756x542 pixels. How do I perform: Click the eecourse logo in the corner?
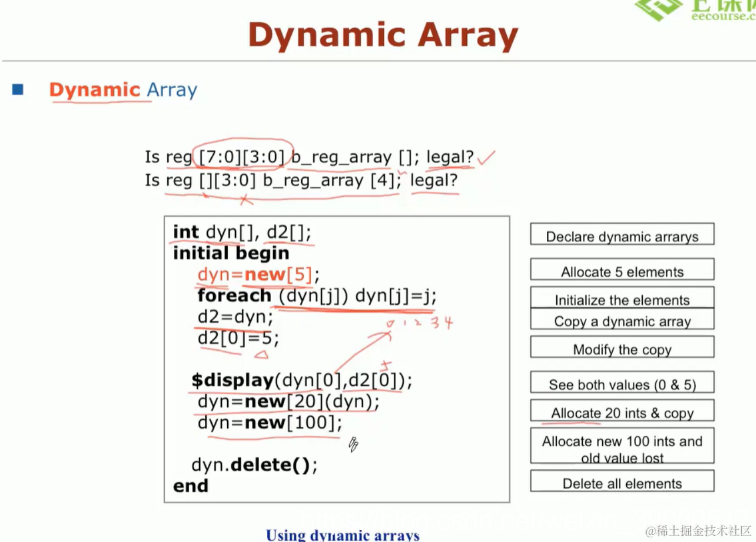[694, 10]
